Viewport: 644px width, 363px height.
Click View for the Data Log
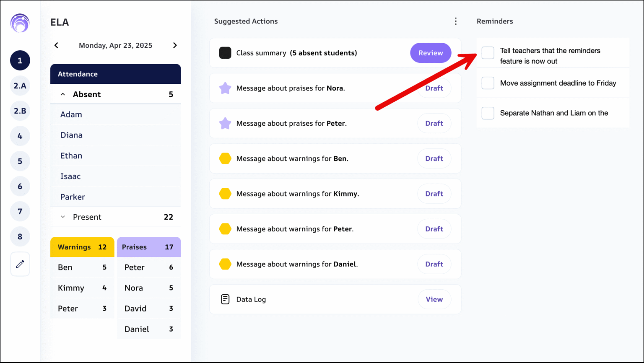[x=434, y=299]
